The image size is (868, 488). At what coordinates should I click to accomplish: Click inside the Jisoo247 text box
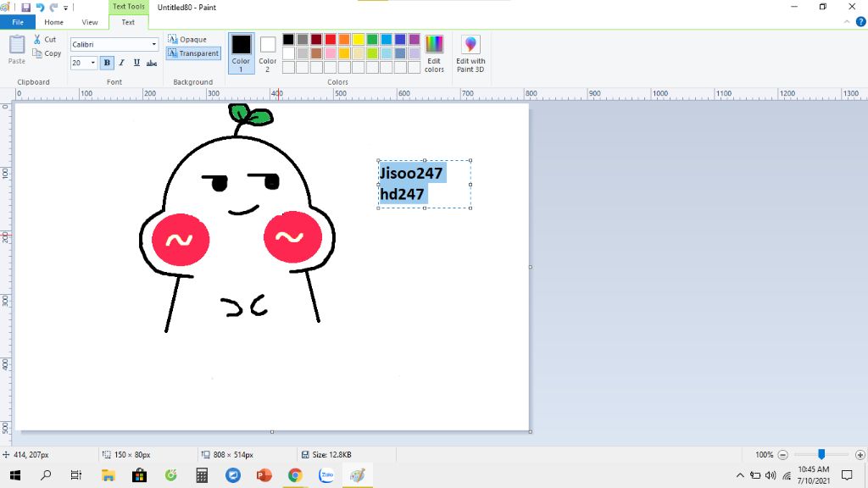(x=425, y=184)
